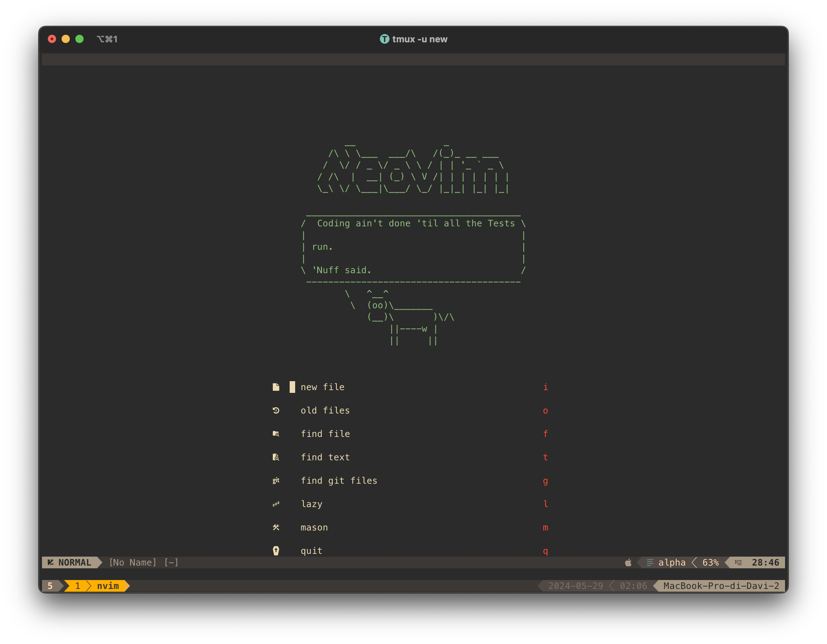Click the find text search icon

(276, 457)
